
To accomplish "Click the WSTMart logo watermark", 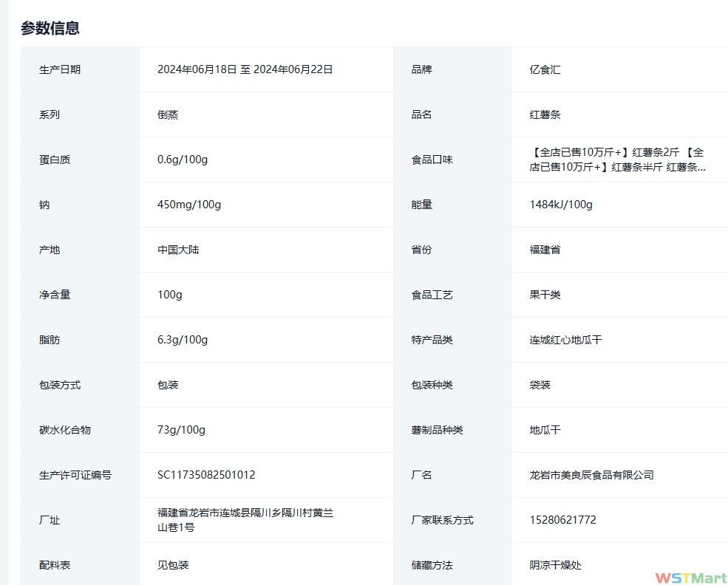I will [x=690, y=578].
